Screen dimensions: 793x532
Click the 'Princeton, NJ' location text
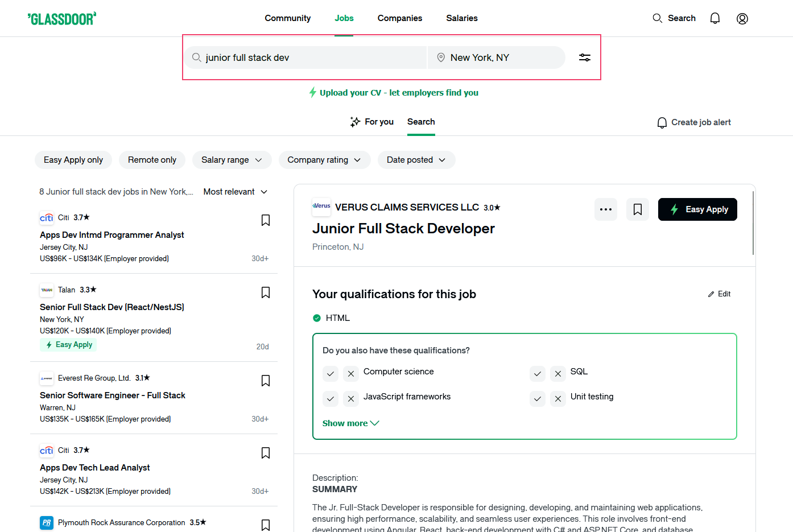[338, 247]
